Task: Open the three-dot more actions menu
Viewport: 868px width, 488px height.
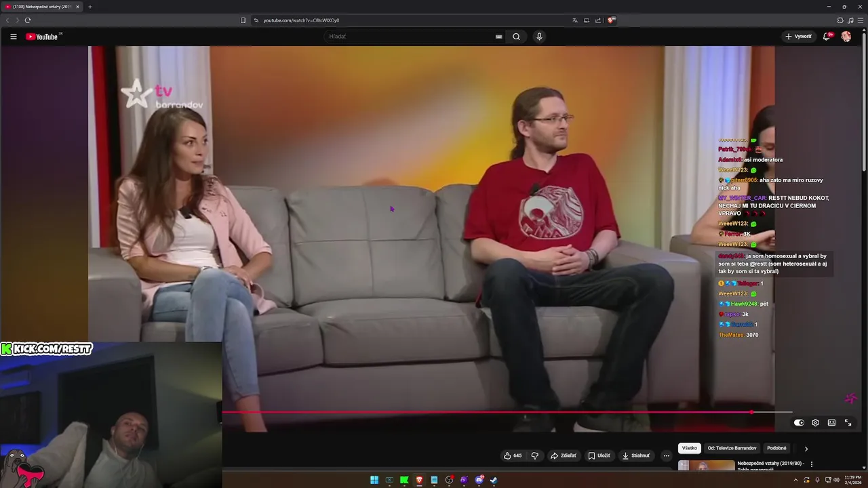Action: 667,455
